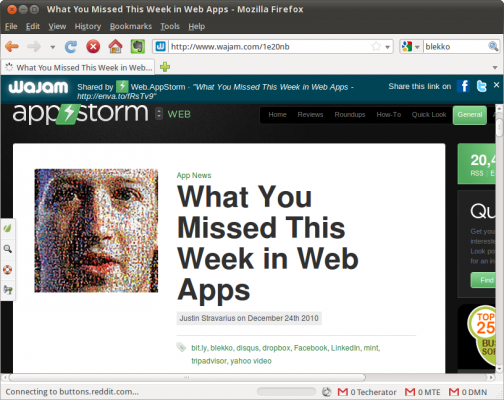Click the green leaf Envato side tab icon
This screenshot has height=400, width=504.
pos(8,228)
